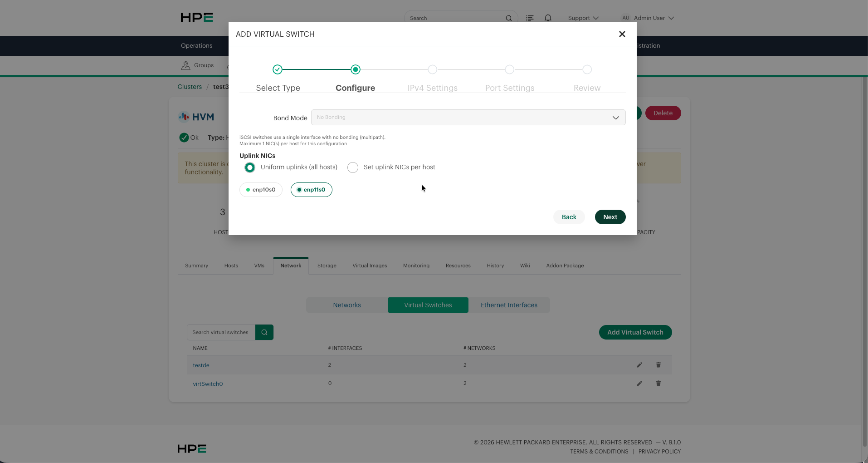Switch to the Storage tab

(327, 266)
